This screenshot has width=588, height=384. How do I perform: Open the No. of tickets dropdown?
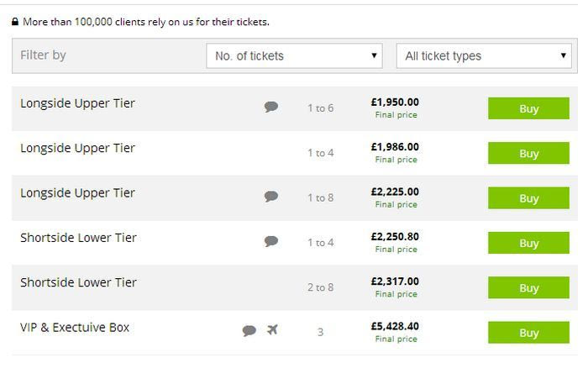tap(294, 56)
